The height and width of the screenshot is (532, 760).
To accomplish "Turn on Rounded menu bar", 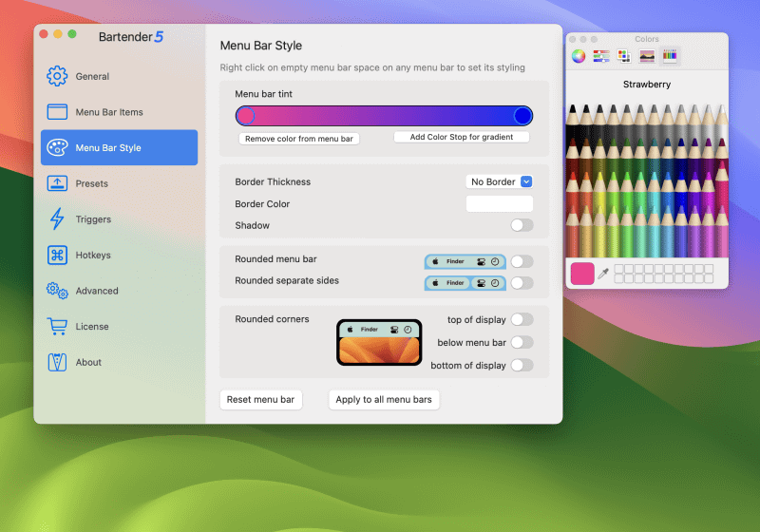I will click(522, 261).
